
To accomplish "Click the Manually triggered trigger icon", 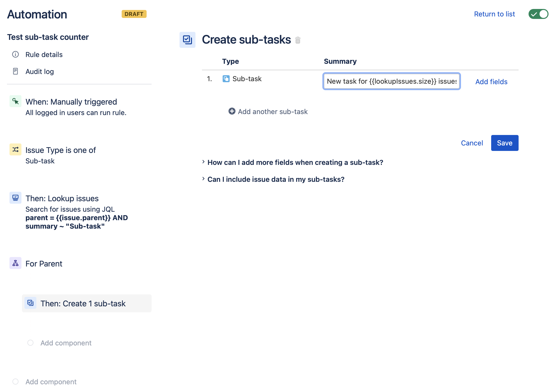I will click(x=15, y=101).
